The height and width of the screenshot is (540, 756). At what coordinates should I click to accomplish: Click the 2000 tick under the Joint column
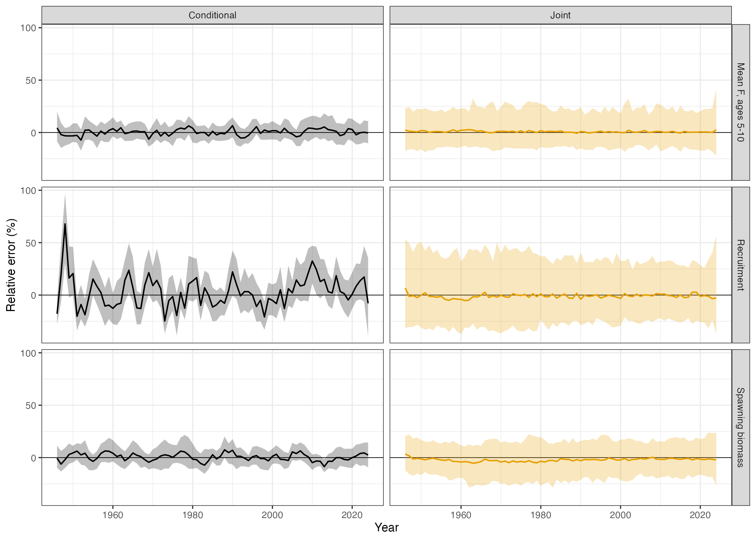[620, 515]
